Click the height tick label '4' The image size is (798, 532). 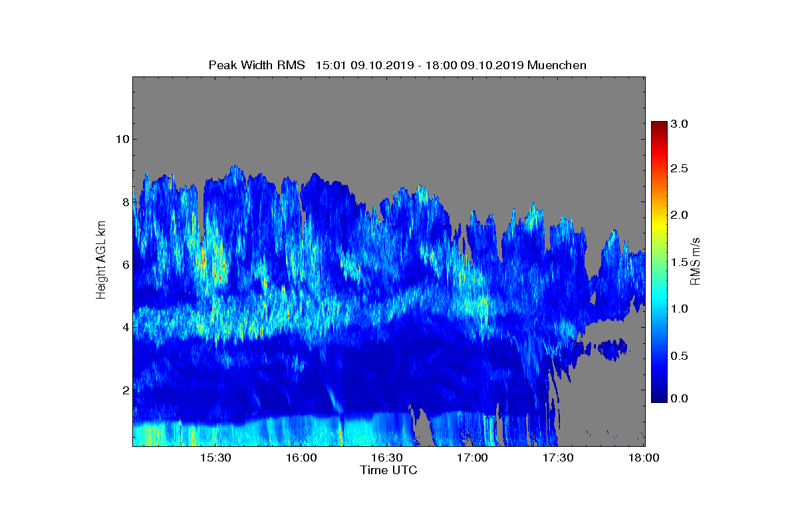click(x=124, y=327)
